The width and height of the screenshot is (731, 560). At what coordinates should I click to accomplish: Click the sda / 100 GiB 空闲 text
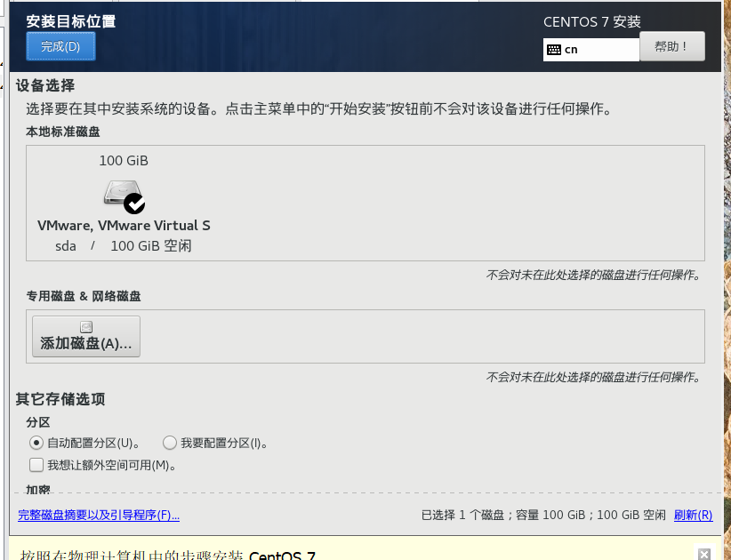pyautogui.click(x=124, y=246)
